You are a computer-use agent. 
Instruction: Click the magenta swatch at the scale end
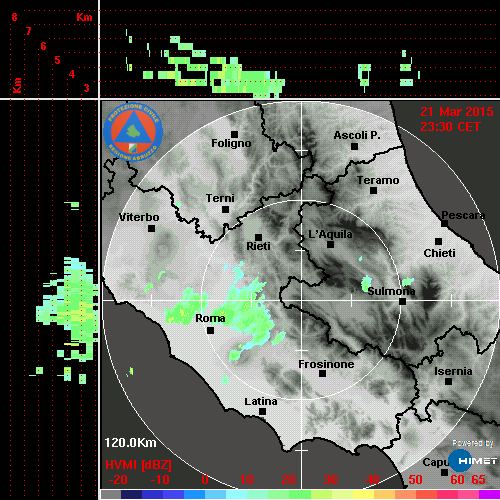pyautogui.click(x=489, y=494)
